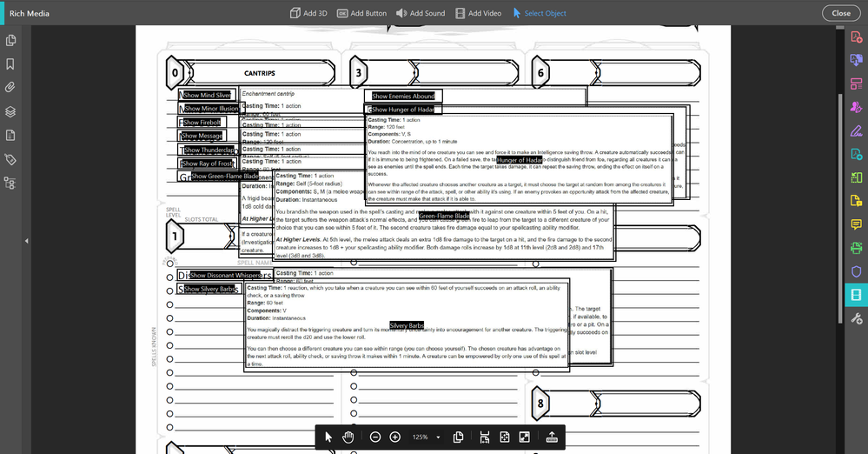The height and width of the screenshot is (454, 868).
Task: Open the page display options icon
Action: [458, 437]
